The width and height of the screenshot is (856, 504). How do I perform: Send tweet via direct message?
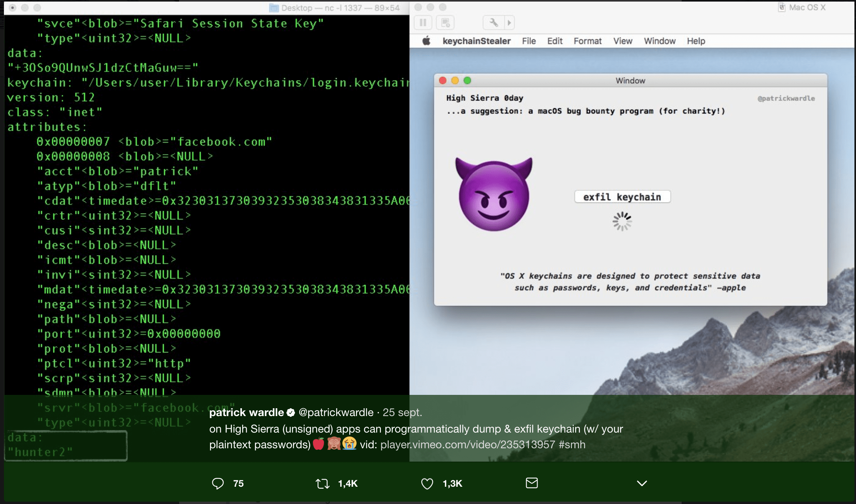coord(532,483)
